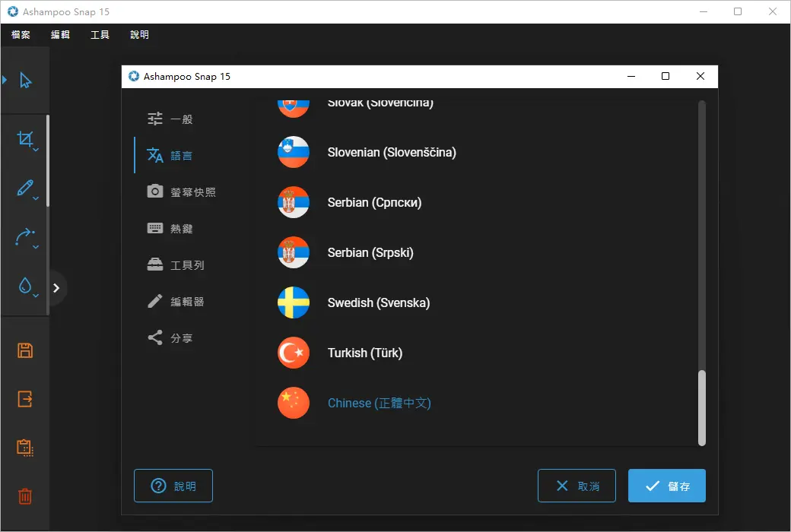Click the Serbian (Srpski) flag icon
Viewport: 791px width, 532px height.
click(x=294, y=252)
